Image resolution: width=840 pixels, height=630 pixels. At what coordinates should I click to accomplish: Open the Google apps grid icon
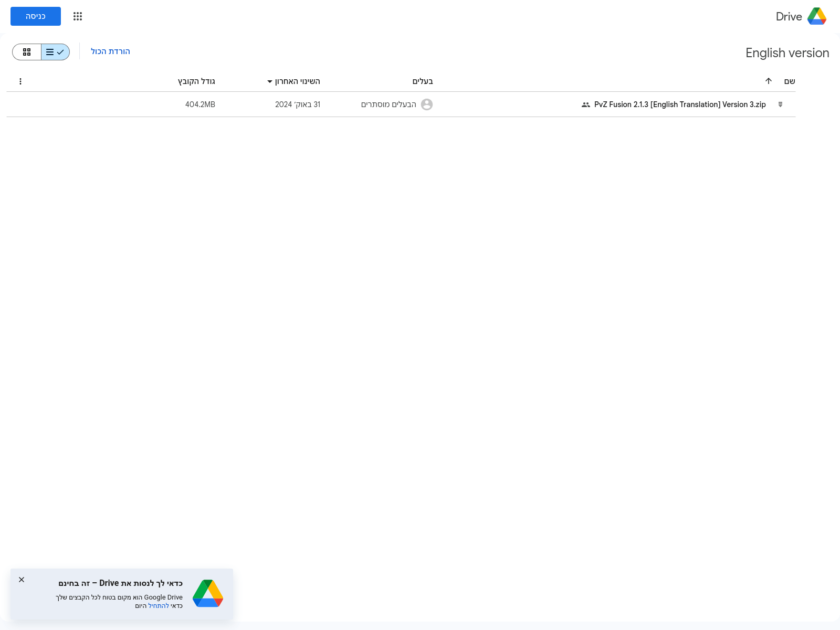78,16
